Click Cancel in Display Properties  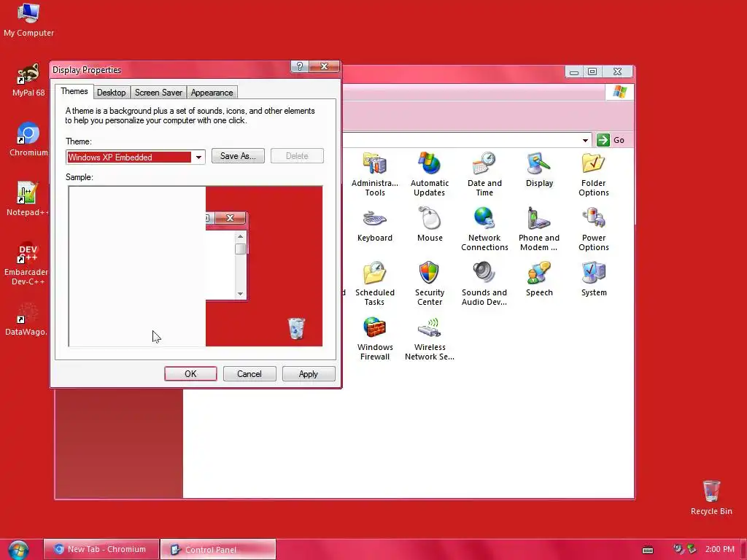point(249,374)
